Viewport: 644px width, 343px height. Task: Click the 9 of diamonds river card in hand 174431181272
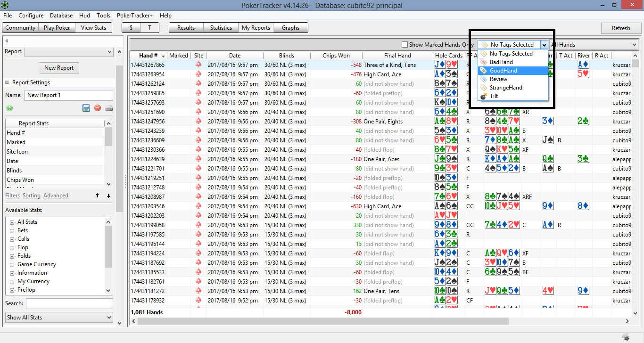583,291
